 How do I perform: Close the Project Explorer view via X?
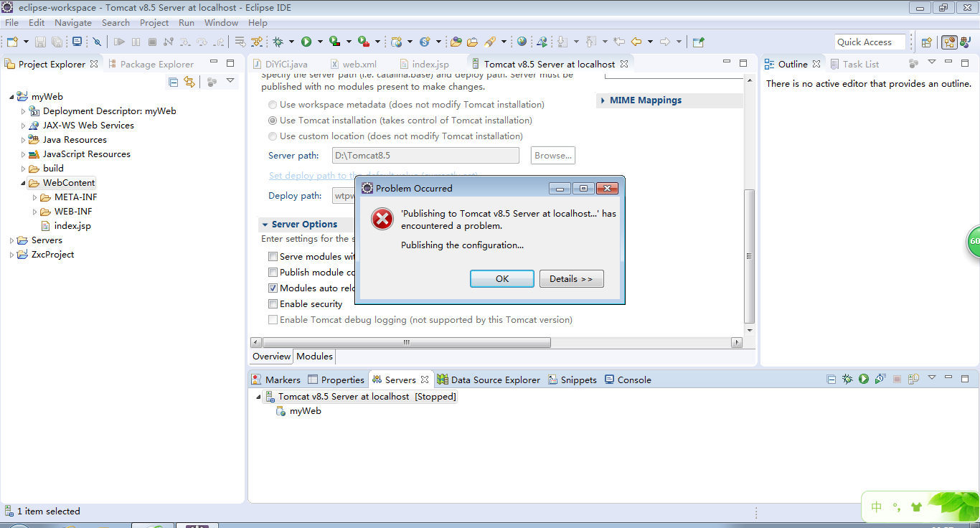click(x=93, y=64)
